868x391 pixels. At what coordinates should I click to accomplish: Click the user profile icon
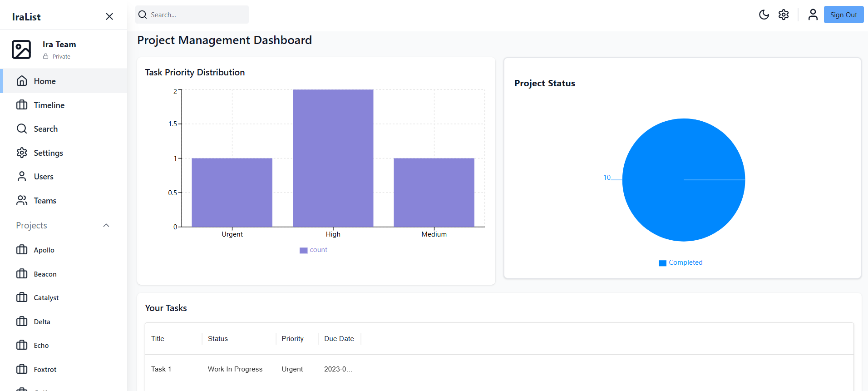813,15
